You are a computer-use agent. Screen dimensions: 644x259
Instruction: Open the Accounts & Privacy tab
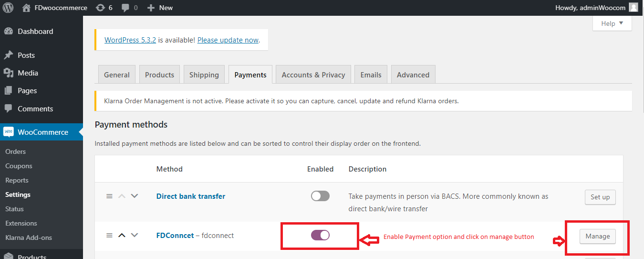313,75
